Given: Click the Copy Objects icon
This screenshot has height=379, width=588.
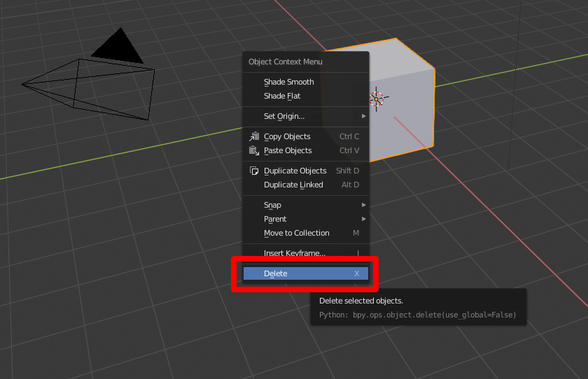Looking at the screenshot, I should coord(254,136).
